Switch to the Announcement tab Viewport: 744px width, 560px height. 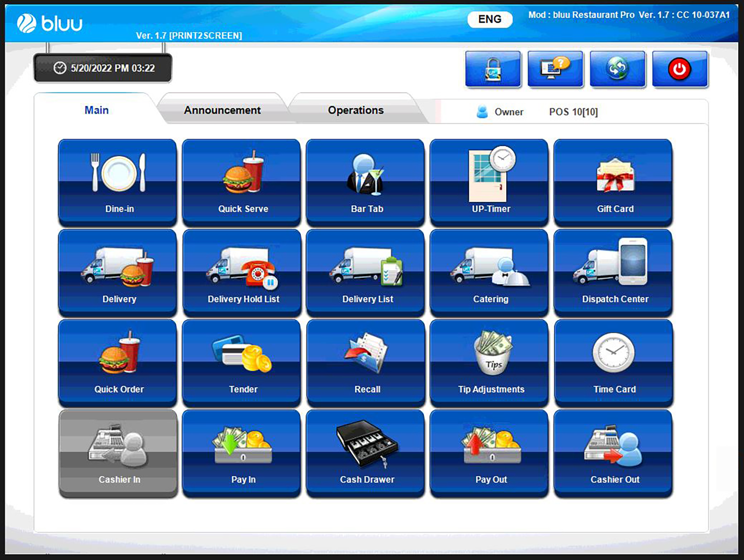coord(222,110)
